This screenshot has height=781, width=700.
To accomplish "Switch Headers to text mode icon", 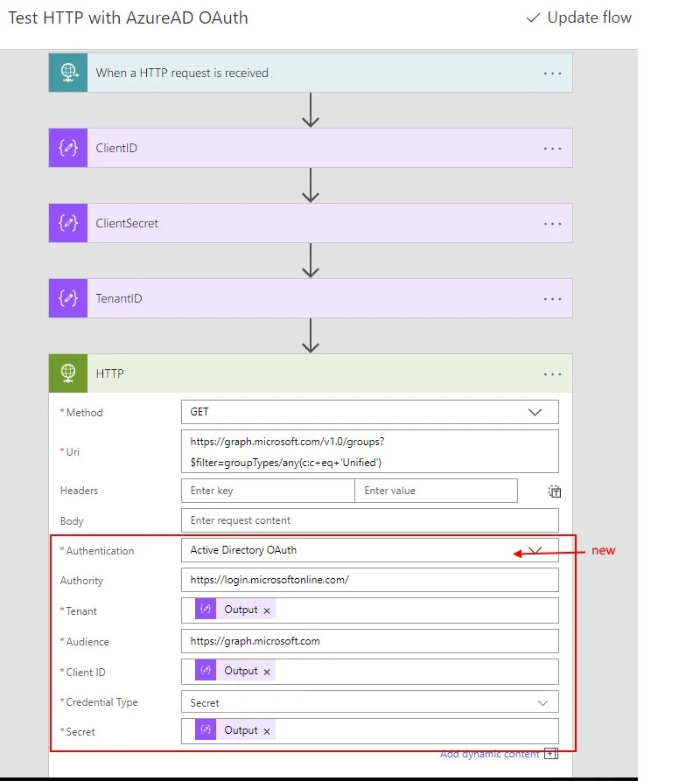I will (553, 492).
